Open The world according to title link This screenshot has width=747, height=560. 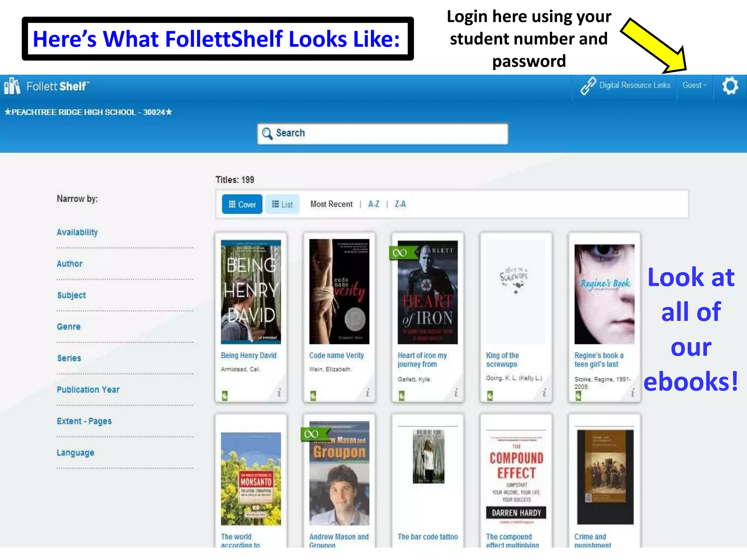point(240,540)
